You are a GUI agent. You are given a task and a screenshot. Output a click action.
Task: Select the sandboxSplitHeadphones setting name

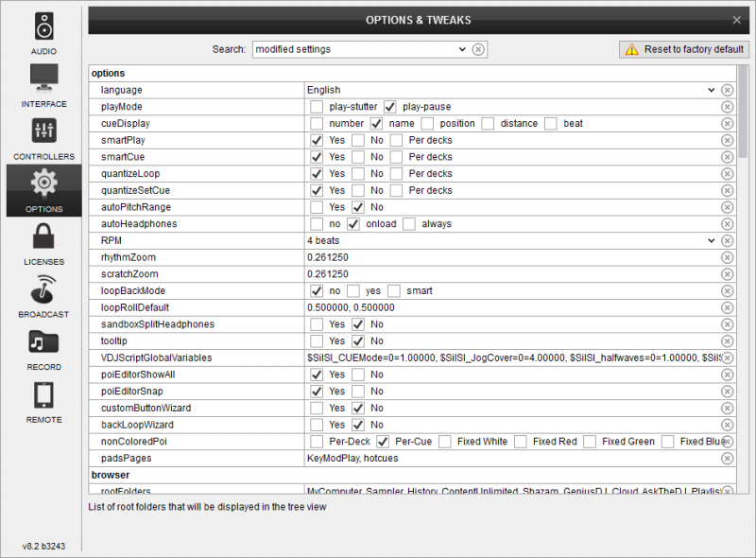pyautogui.click(x=158, y=324)
